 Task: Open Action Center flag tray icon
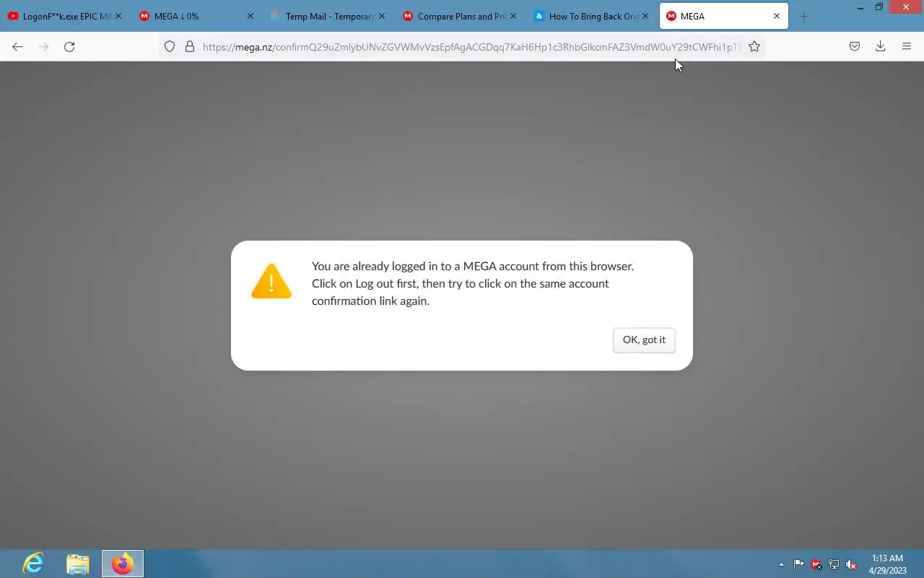(799, 564)
